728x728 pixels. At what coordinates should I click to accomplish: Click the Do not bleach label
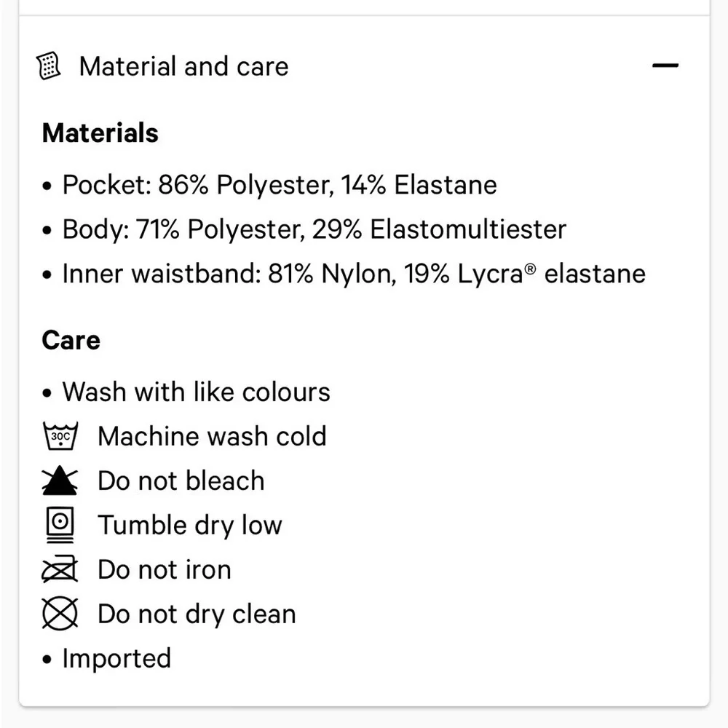181,481
